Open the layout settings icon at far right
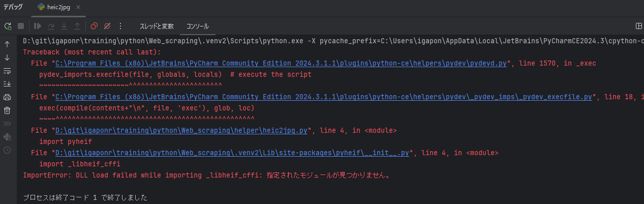 click(x=639, y=26)
